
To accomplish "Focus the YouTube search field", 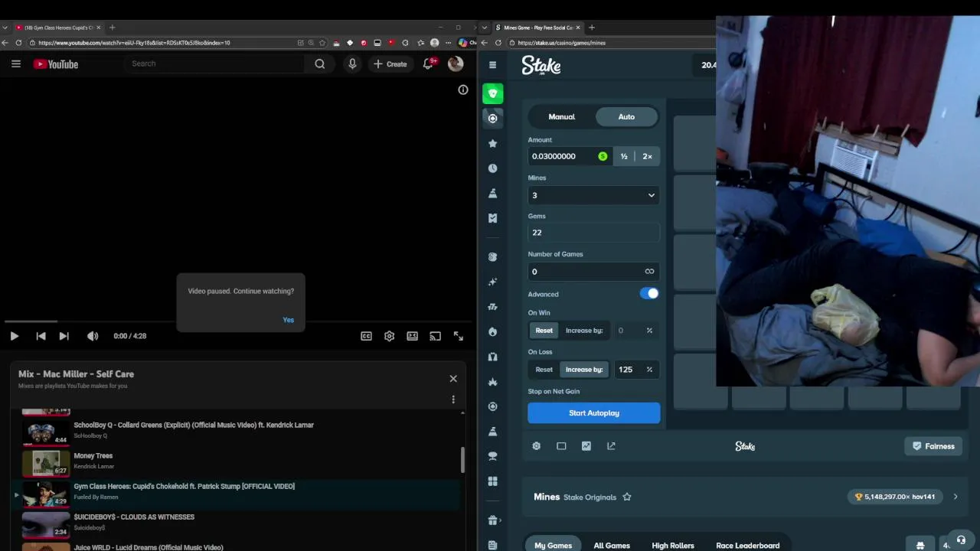I will [x=214, y=64].
